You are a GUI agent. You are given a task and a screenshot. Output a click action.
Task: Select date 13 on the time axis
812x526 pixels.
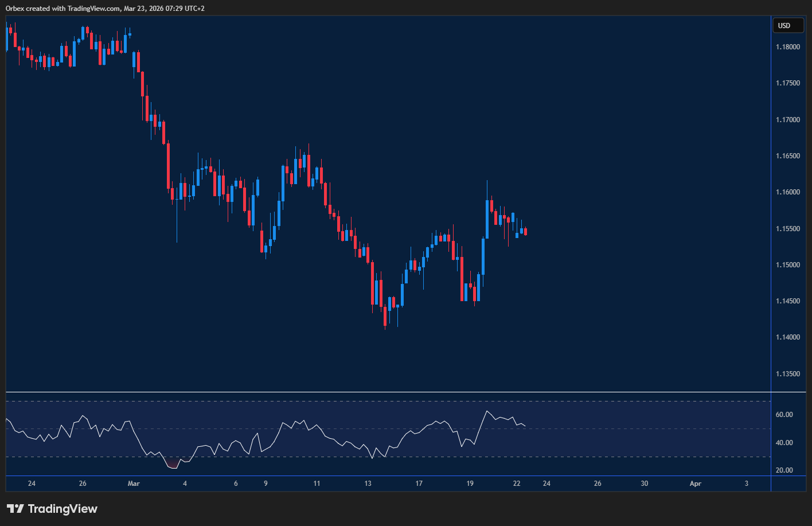(368, 484)
